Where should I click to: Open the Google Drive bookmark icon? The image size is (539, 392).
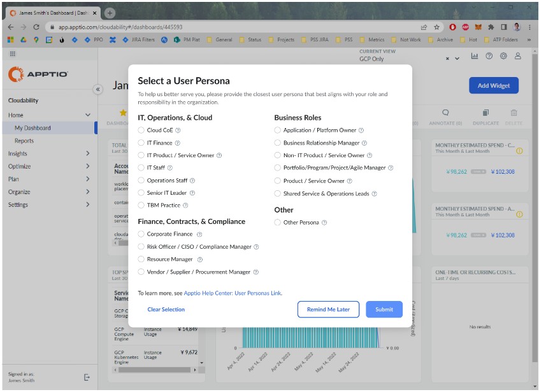24,40
